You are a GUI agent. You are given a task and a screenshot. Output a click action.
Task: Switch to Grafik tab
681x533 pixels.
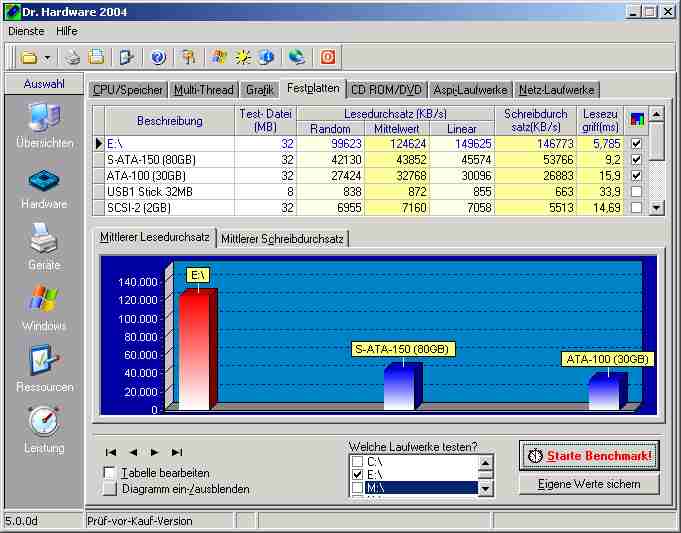(x=260, y=90)
